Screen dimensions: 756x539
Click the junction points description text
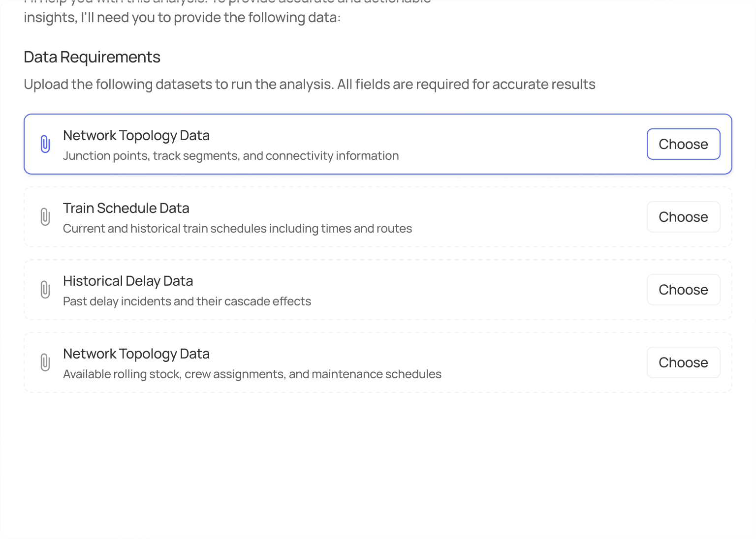[x=231, y=155]
